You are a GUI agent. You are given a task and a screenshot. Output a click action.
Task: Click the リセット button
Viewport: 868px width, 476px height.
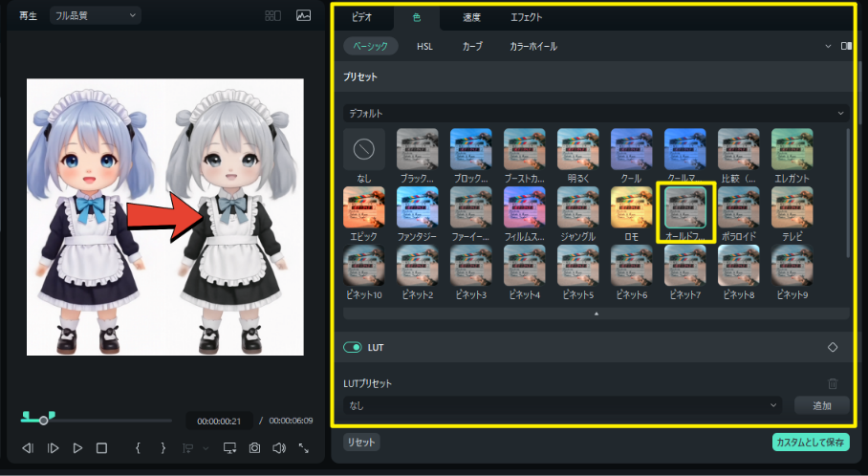click(x=361, y=442)
